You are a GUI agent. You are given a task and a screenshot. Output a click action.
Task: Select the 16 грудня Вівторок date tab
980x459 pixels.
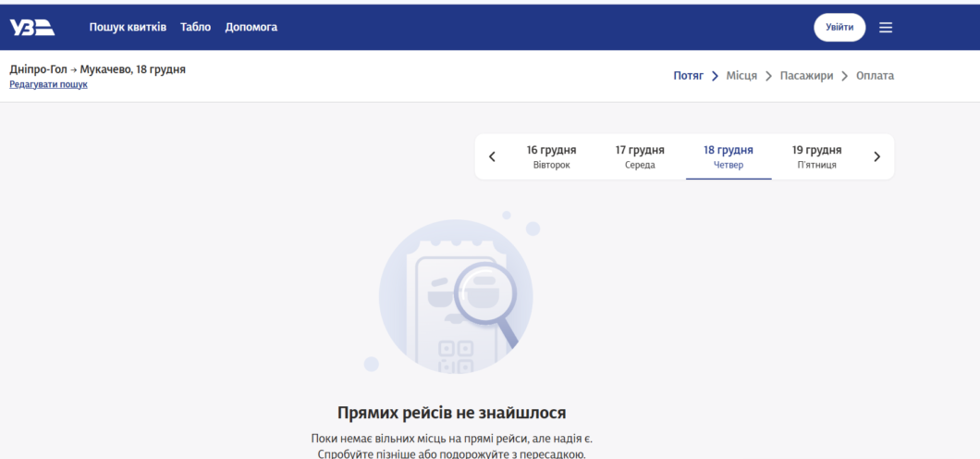coord(551,156)
